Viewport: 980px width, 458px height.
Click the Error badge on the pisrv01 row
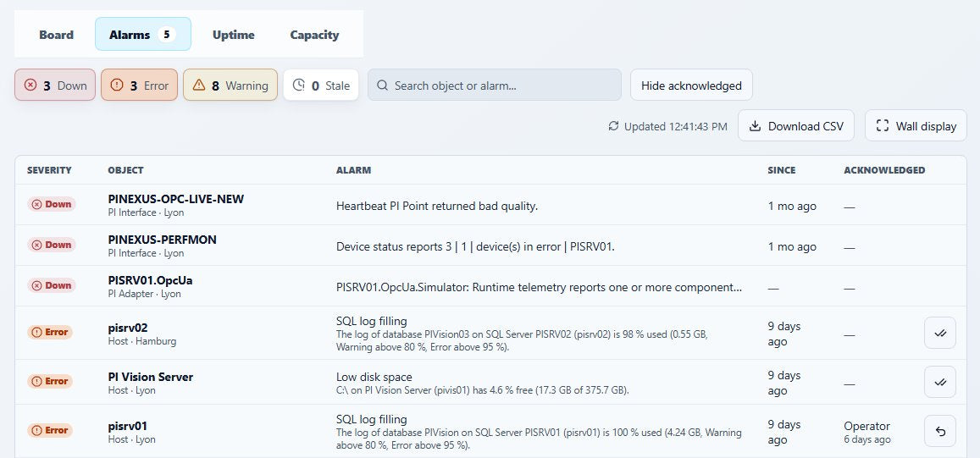point(50,430)
